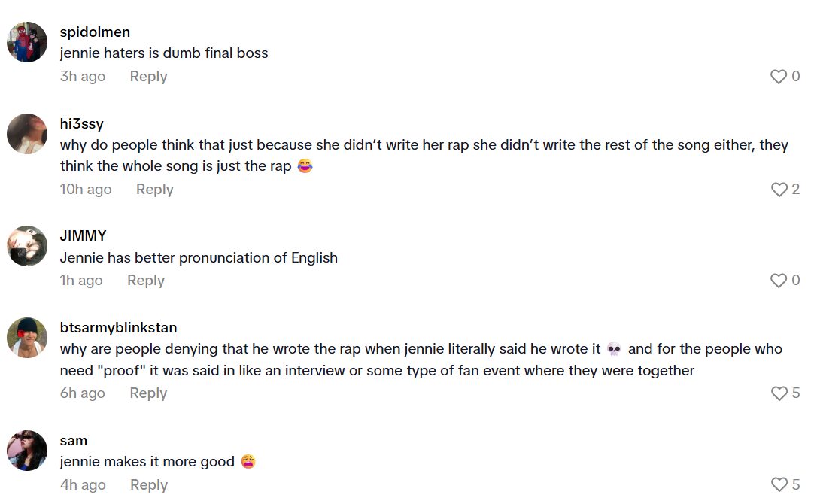Viewport: 817px width, 504px height.
Task: Reply to spidolmen's comment
Action: pyautogui.click(x=148, y=76)
